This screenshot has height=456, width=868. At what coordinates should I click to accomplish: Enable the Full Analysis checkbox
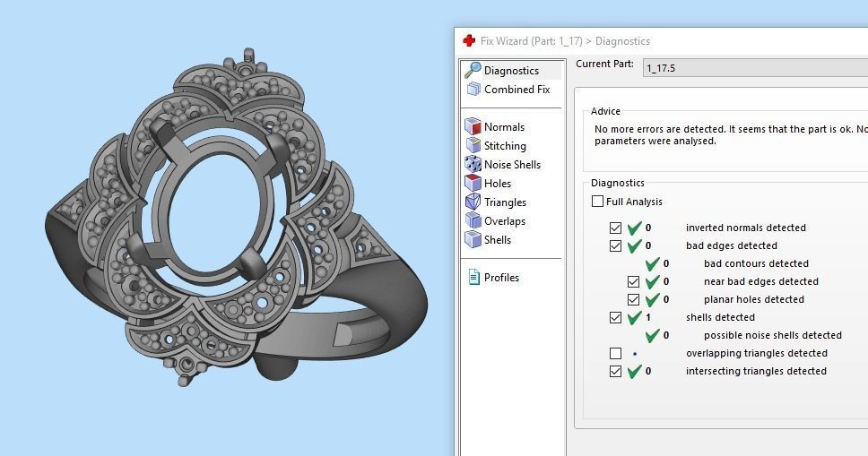(x=597, y=202)
